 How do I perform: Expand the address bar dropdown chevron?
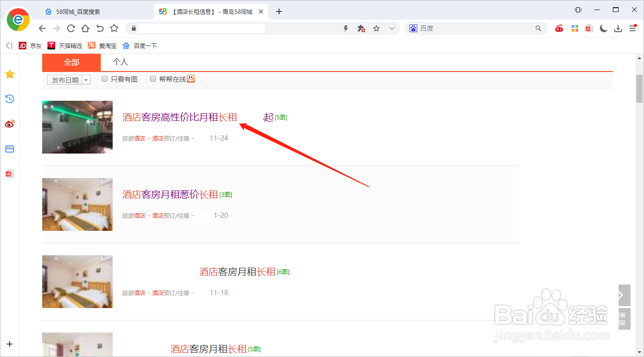click(392, 28)
